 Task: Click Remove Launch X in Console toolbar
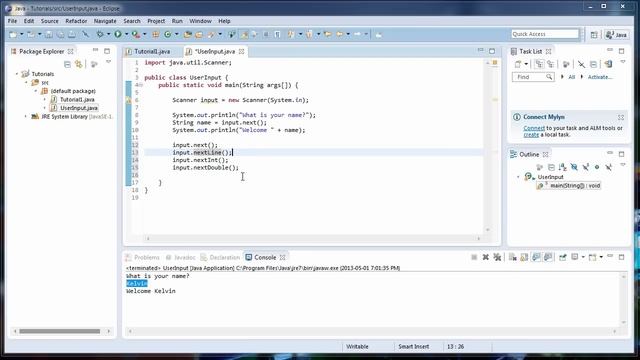coord(486,257)
